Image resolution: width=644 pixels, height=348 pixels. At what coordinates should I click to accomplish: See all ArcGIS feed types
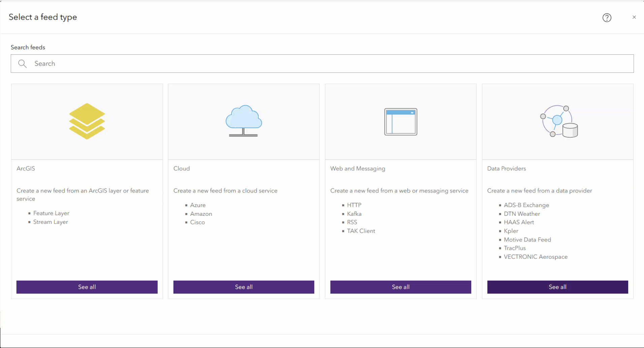click(x=87, y=287)
